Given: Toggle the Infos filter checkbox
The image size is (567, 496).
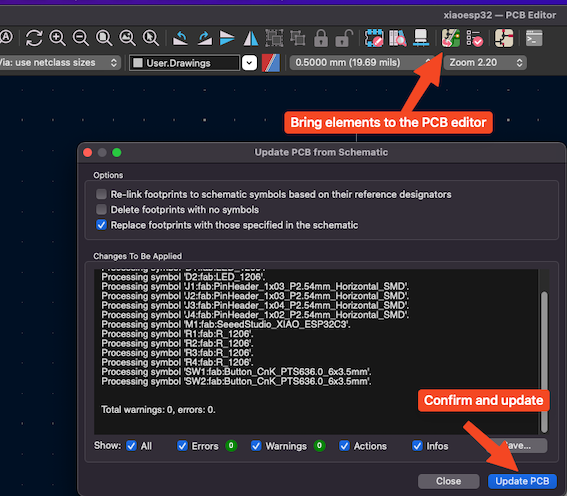Looking at the screenshot, I should 417,446.
